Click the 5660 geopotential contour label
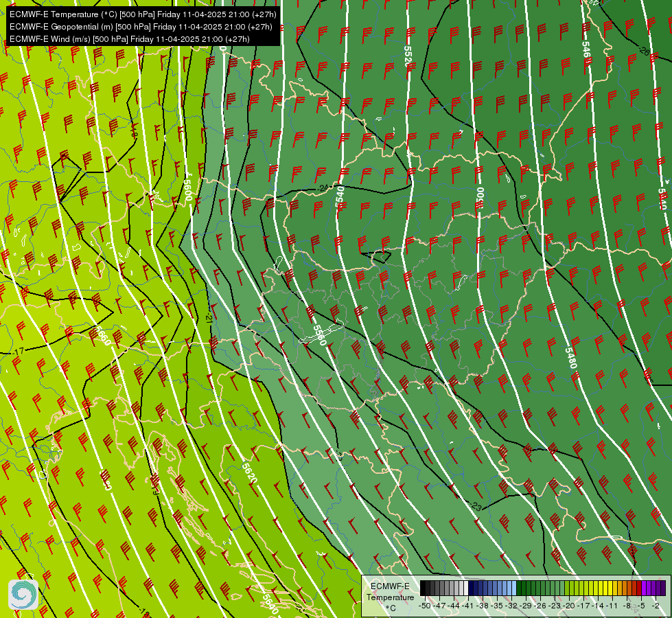 click(x=102, y=336)
